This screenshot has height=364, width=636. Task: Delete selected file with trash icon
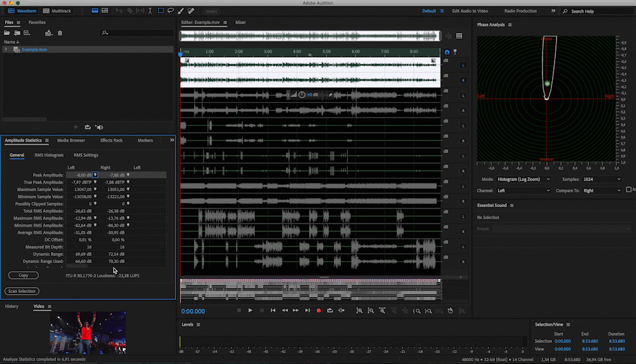click(60, 33)
